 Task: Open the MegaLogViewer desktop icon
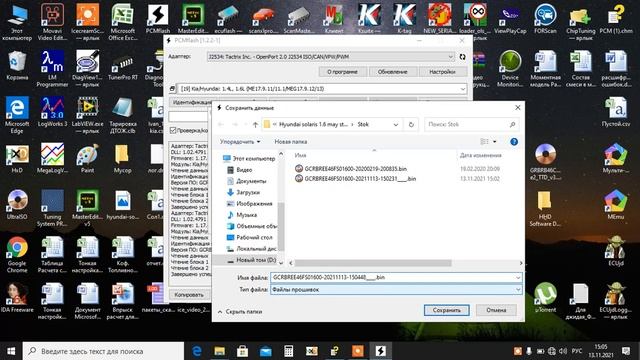[52, 158]
